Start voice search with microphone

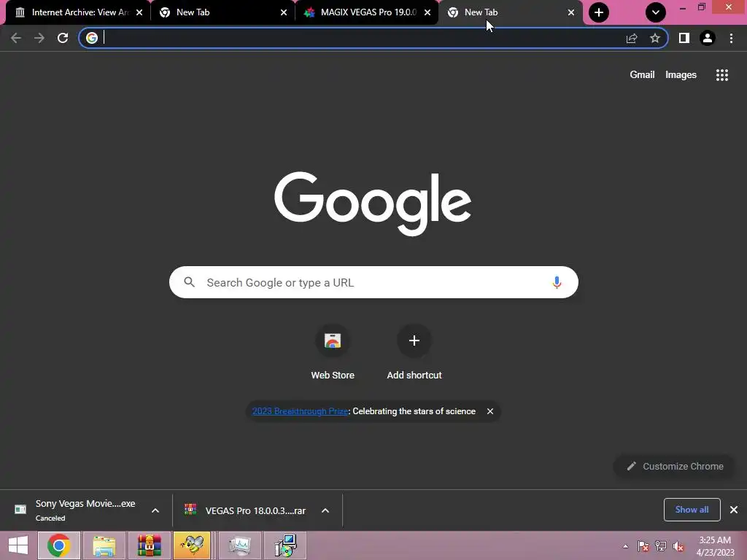557,282
